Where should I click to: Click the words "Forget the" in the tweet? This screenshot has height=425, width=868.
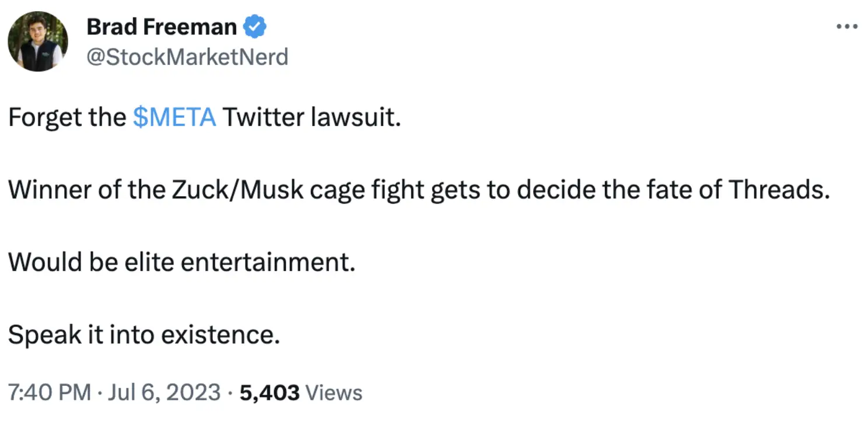[x=67, y=118]
